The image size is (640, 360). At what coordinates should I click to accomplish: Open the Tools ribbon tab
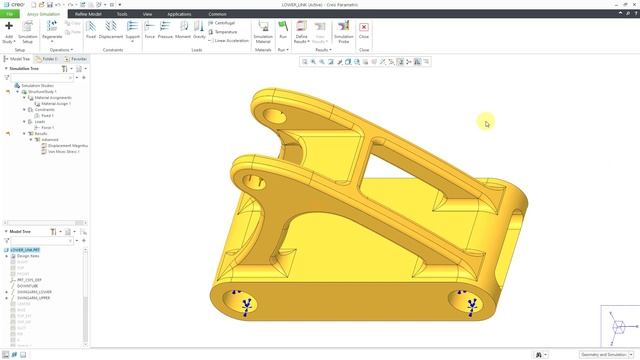[x=122, y=14]
